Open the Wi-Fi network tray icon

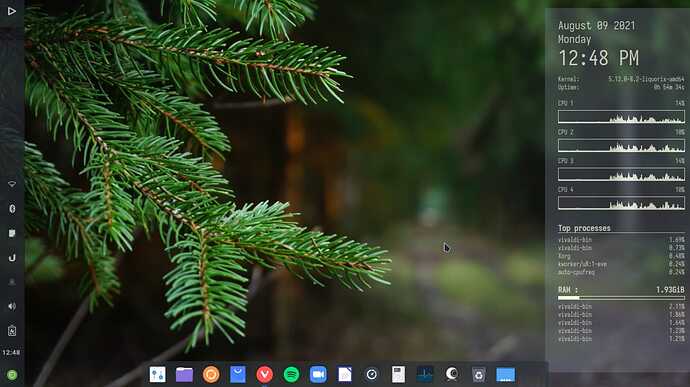pos(12,184)
